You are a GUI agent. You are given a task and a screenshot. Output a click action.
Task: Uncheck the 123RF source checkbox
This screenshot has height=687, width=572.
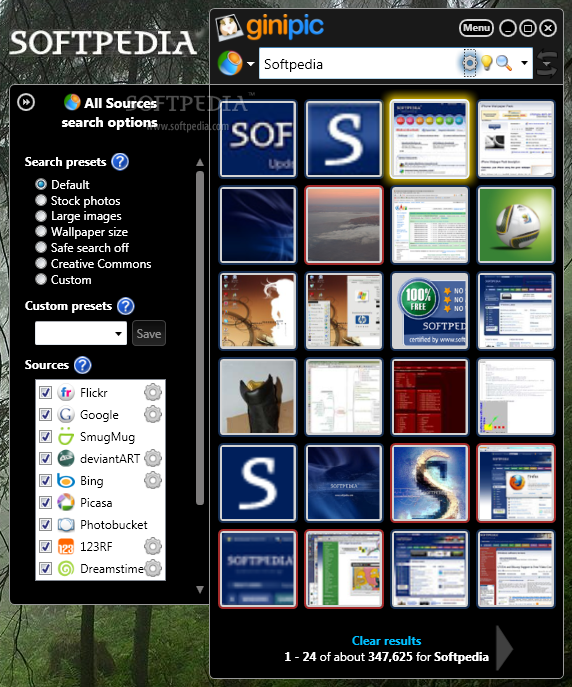tap(46, 546)
